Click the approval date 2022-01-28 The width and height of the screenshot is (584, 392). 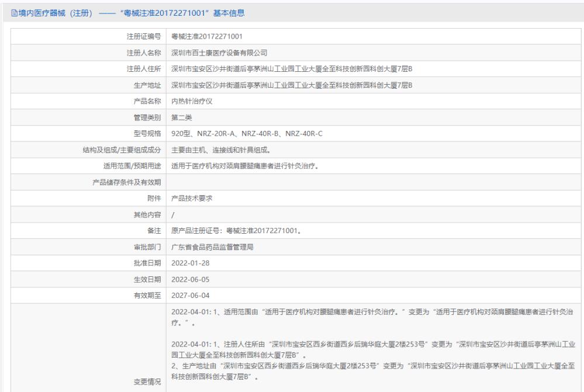(x=191, y=263)
